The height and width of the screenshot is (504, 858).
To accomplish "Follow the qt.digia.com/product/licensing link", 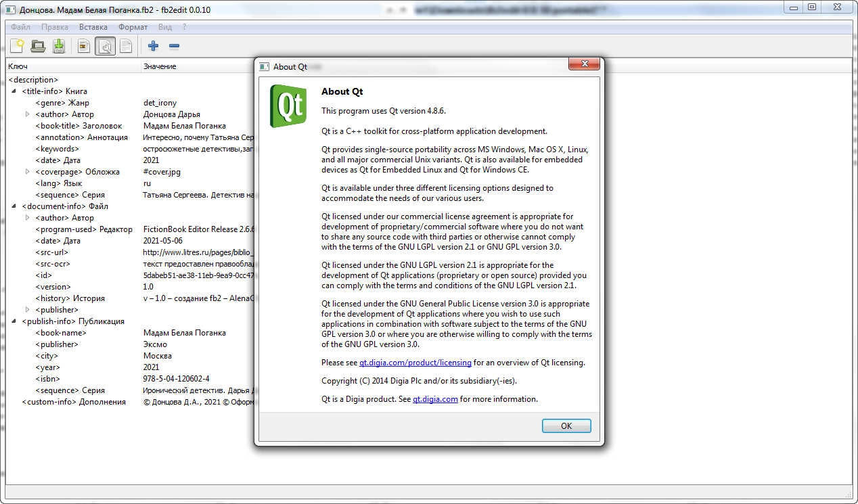I will [415, 363].
